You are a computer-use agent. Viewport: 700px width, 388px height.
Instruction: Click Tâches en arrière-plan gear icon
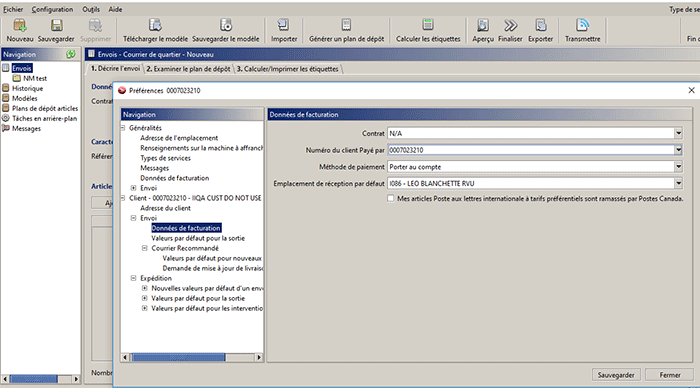pos(6,118)
